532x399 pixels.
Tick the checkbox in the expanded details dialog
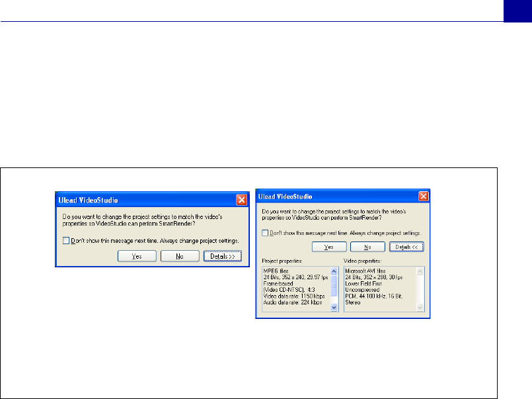(x=265, y=233)
